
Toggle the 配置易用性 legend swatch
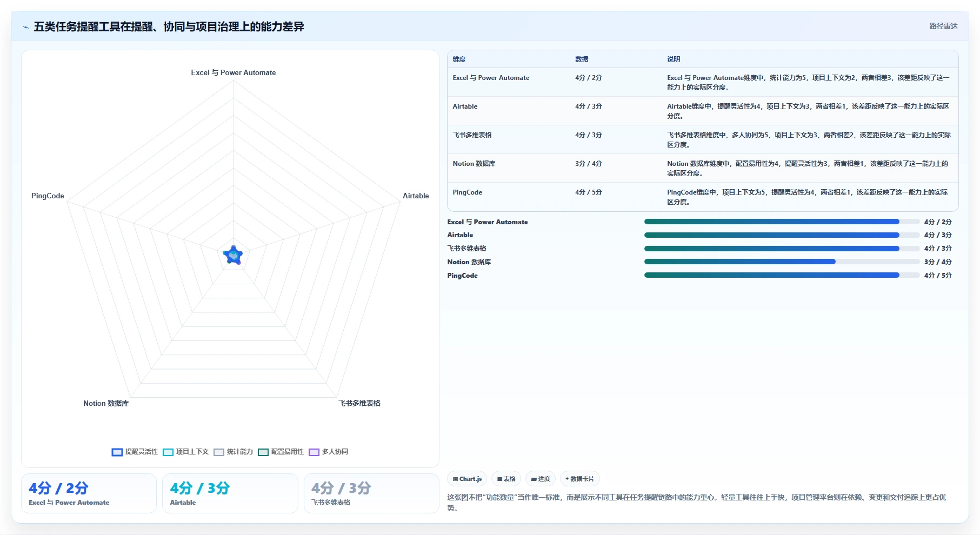(x=263, y=452)
